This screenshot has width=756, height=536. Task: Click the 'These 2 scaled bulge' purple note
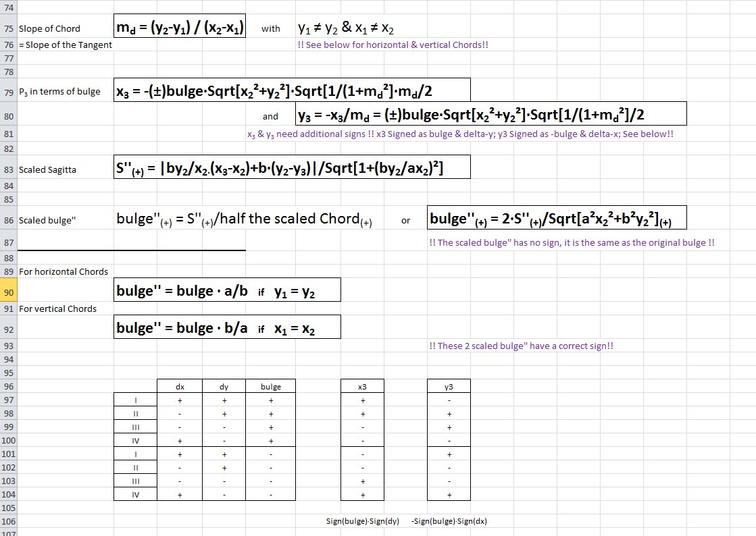(521, 346)
